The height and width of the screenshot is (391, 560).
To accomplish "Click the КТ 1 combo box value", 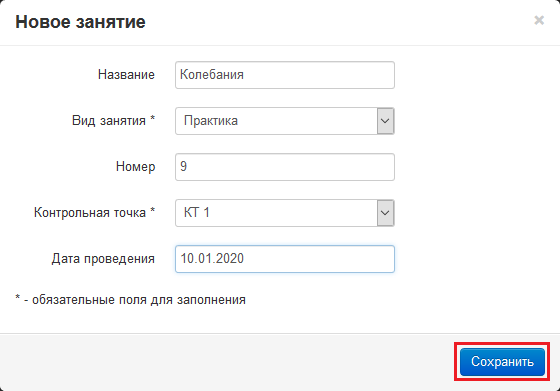I will [276, 213].
